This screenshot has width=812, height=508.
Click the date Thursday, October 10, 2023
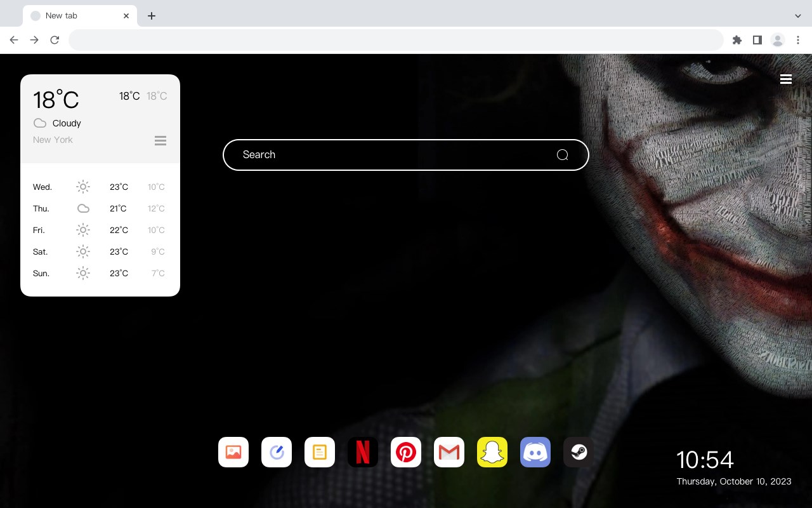(x=734, y=481)
